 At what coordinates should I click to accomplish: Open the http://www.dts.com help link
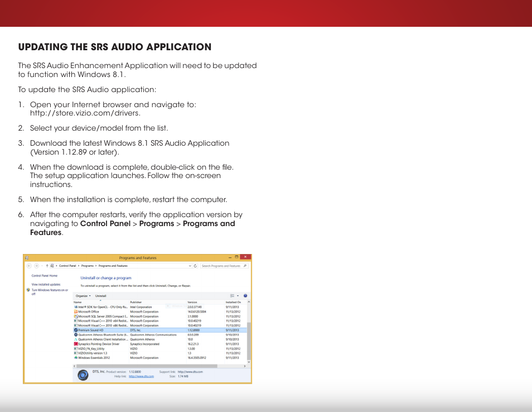click(x=141, y=376)
